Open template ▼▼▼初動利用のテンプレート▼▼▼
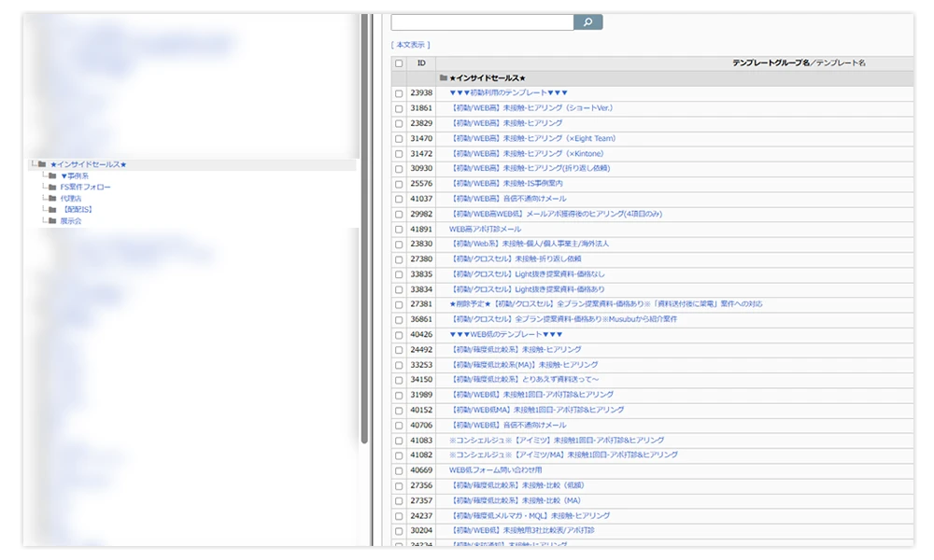 pyautogui.click(x=508, y=93)
